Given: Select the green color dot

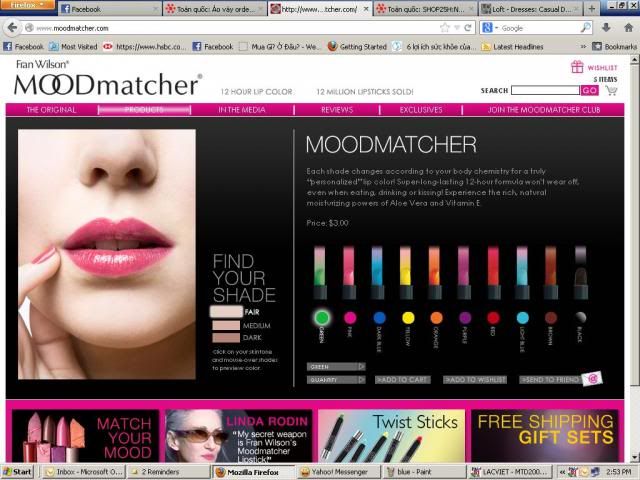Looking at the screenshot, I should click(322, 317).
